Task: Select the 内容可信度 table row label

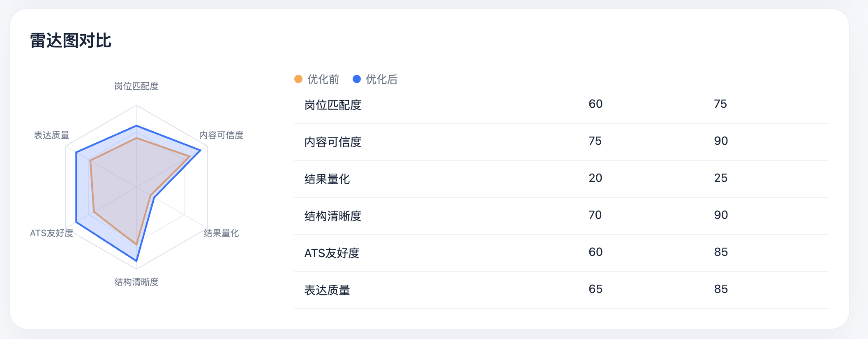Action: coord(333,142)
